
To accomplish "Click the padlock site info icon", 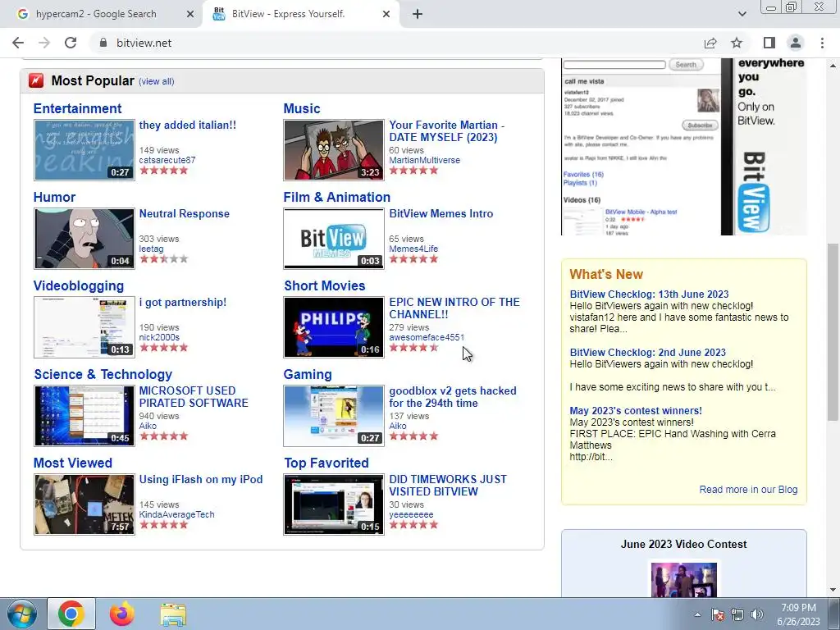I will tap(103, 43).
